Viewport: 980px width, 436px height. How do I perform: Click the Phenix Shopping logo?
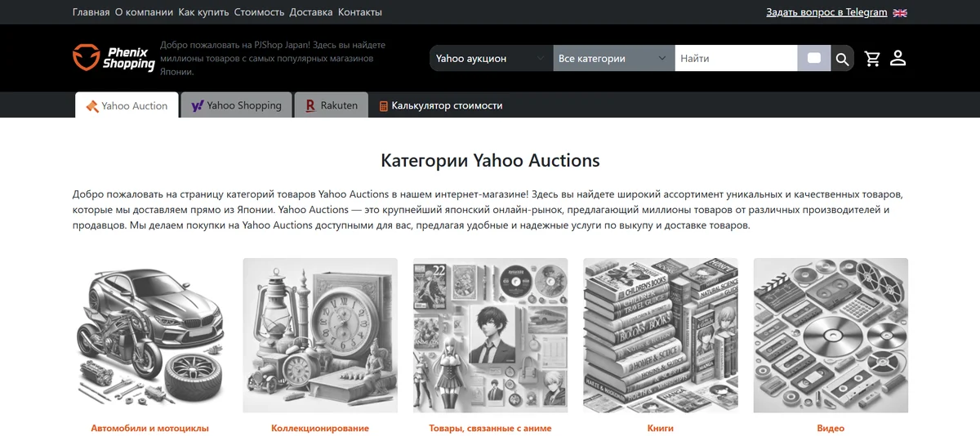pyautogui.click(x=114, y=58)
